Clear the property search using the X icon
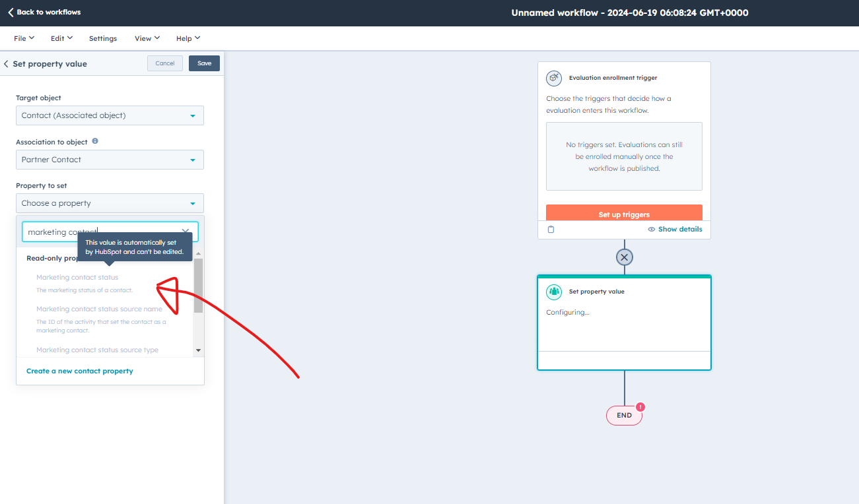The height and width of the screenshot is (504, 859). point(186,232)
